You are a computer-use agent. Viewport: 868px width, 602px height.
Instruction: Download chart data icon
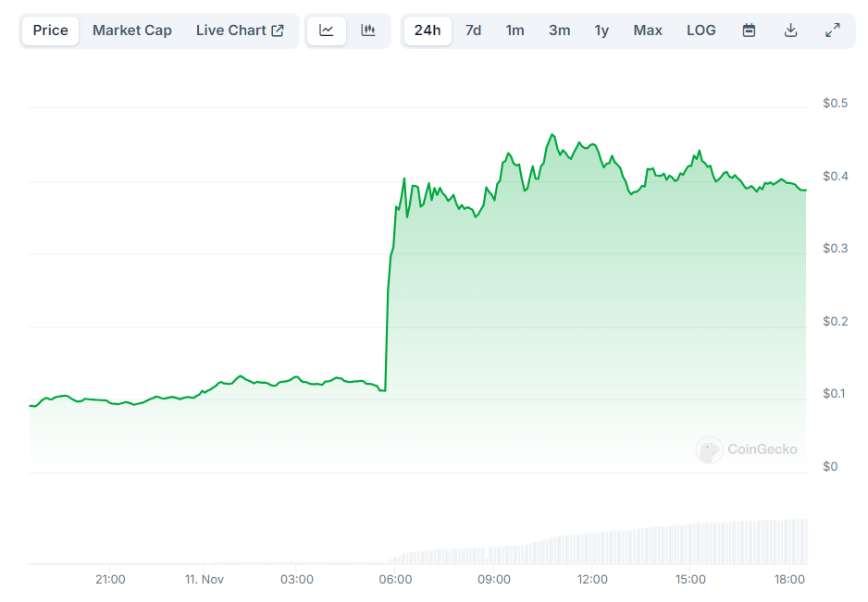(790, 31)
